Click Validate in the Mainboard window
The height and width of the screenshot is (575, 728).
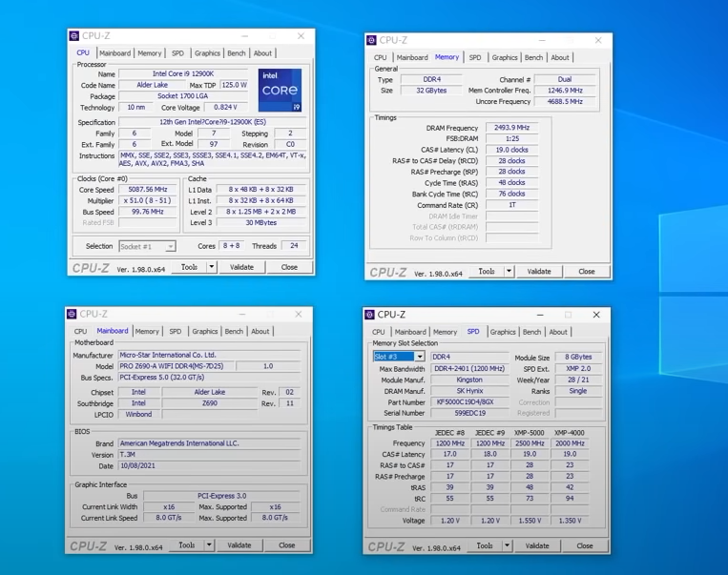click(239, 544)
